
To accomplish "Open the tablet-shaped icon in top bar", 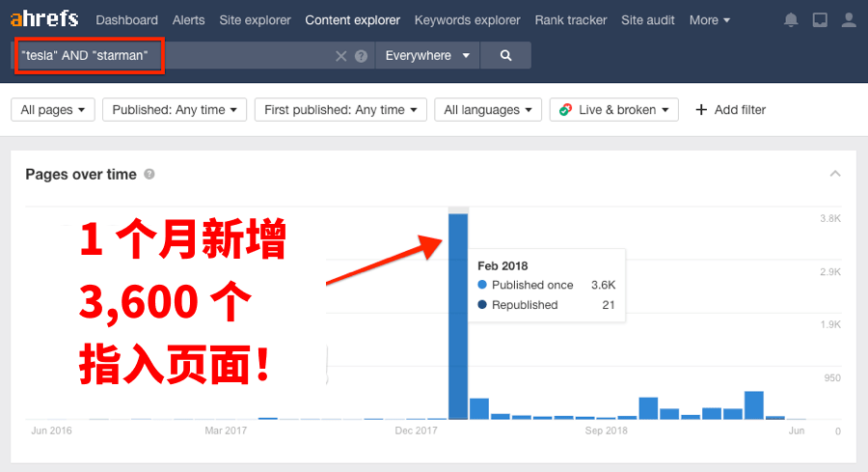I will (820, 20).
